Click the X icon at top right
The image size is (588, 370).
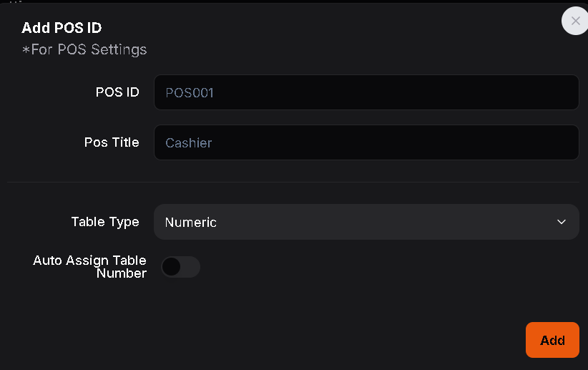[x=575, y=21]
